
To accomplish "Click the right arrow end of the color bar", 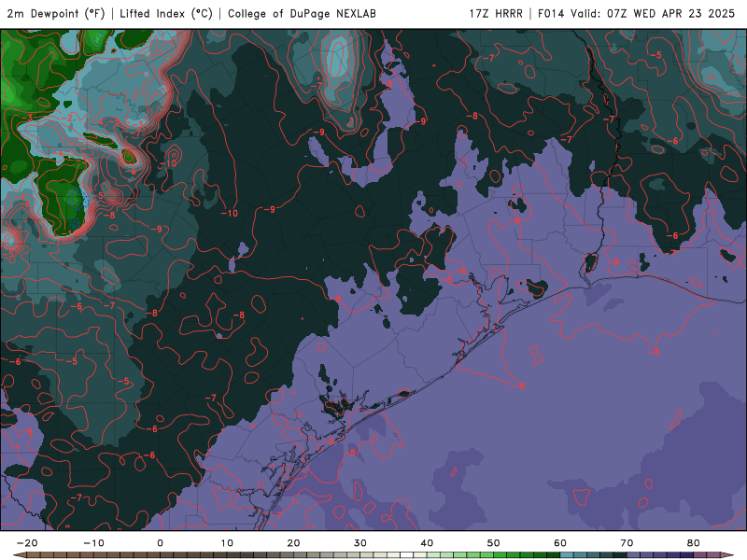I will coord(727,555).
